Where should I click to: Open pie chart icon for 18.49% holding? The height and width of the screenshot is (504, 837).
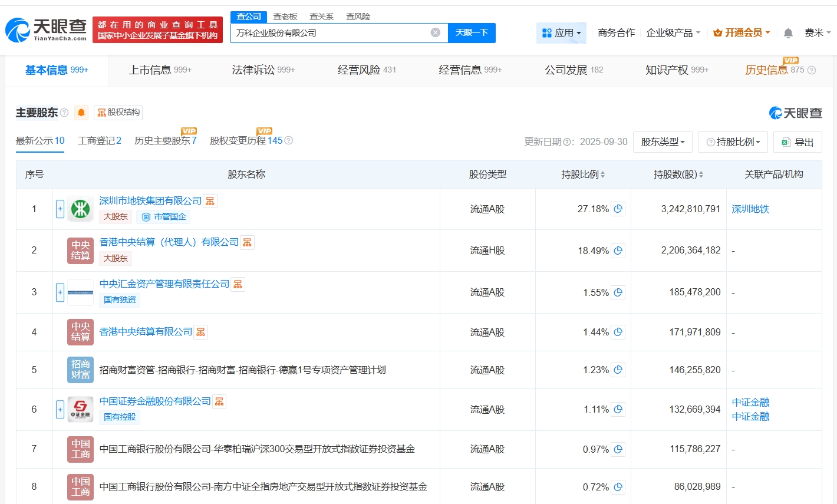click(x=618, y=251)
